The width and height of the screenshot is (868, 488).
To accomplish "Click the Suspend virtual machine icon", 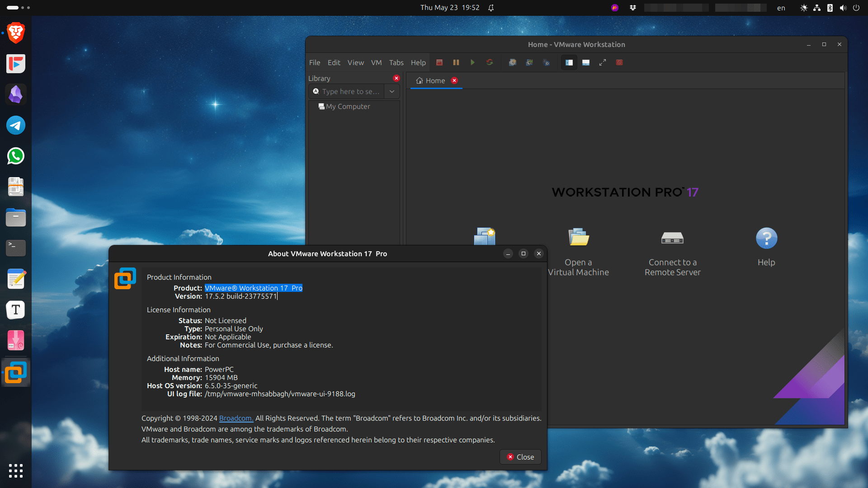I will click(x=455, y=62).
